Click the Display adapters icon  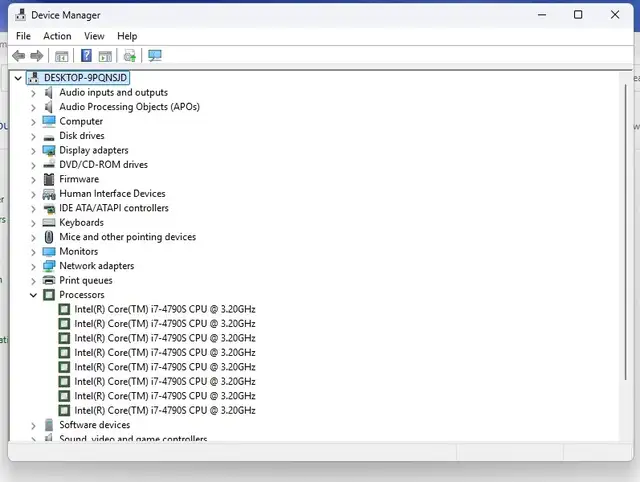(x=49, y=150)
